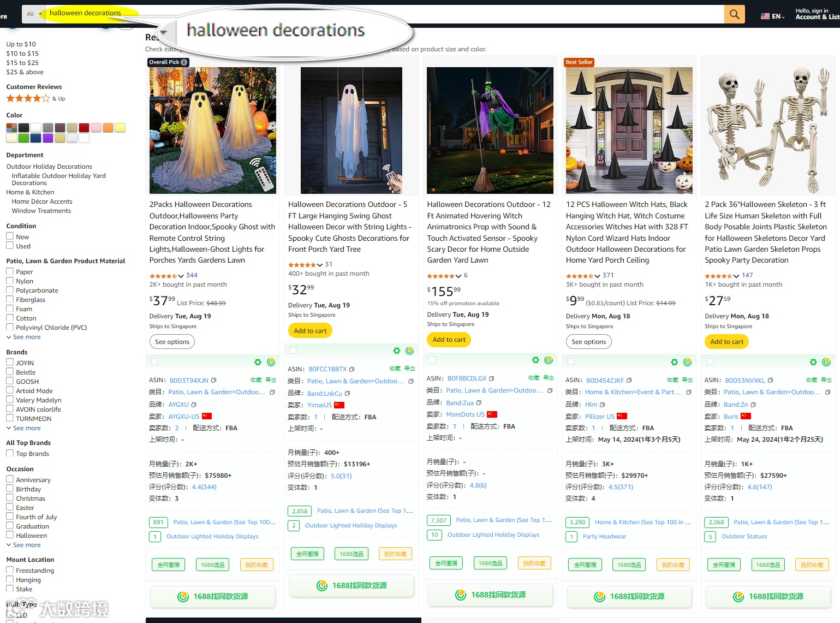This screenshot has width=840, height=623.
Task: Expand rating breakdown chevron beside 344 reviews
Action: click(181, 276)
